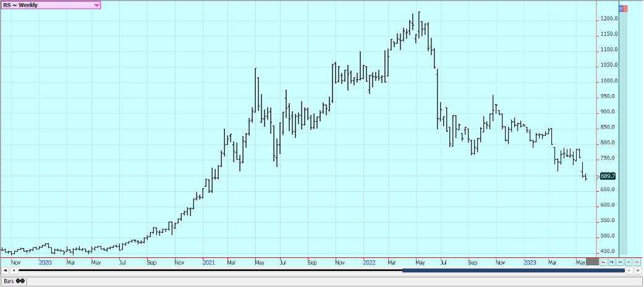
Task: Click the 2023 year label on time axis
Action: click(529, 262)
